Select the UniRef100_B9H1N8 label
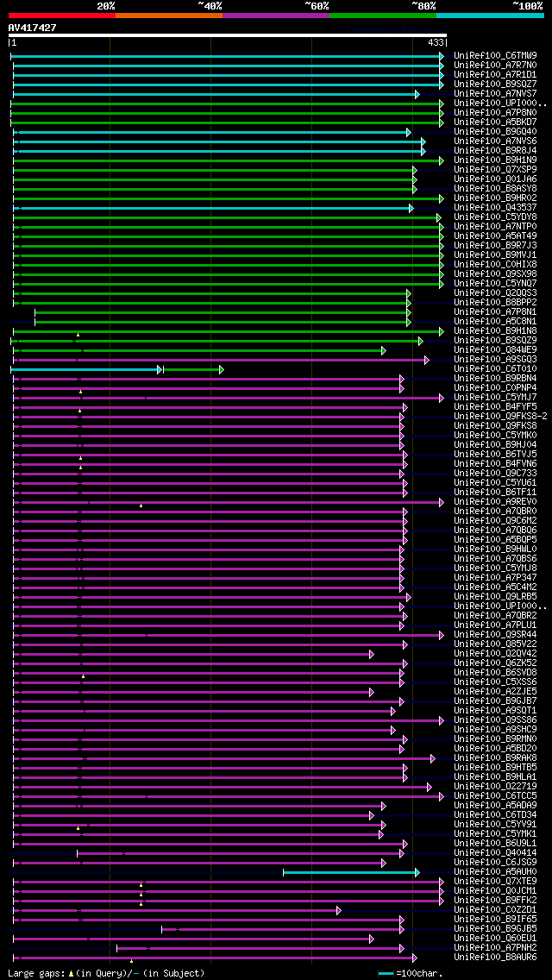This screenshot has width=552, height=980. [x=495, y=331]
